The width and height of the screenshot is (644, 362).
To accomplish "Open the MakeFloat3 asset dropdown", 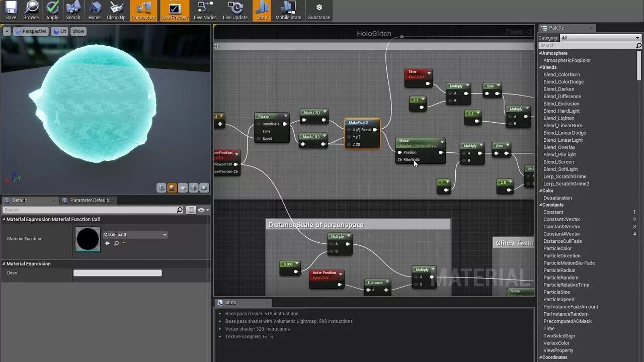I will pos(135,235).
